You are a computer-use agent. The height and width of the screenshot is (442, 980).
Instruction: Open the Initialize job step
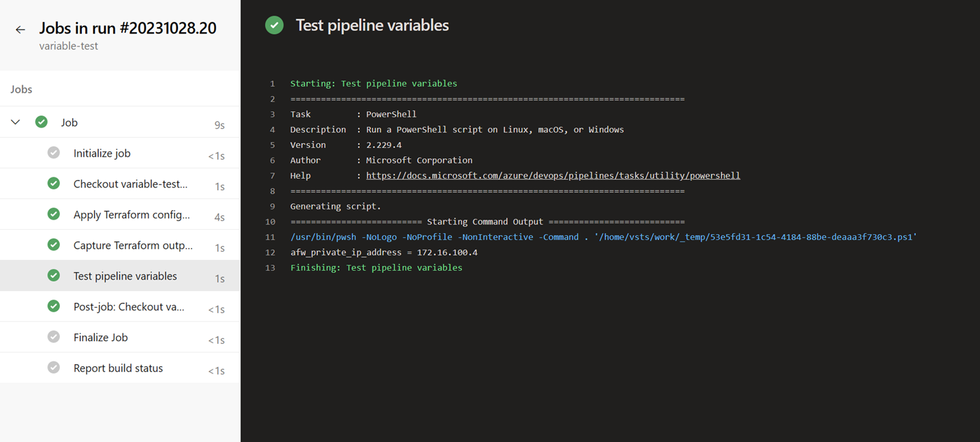click(102, 152)
